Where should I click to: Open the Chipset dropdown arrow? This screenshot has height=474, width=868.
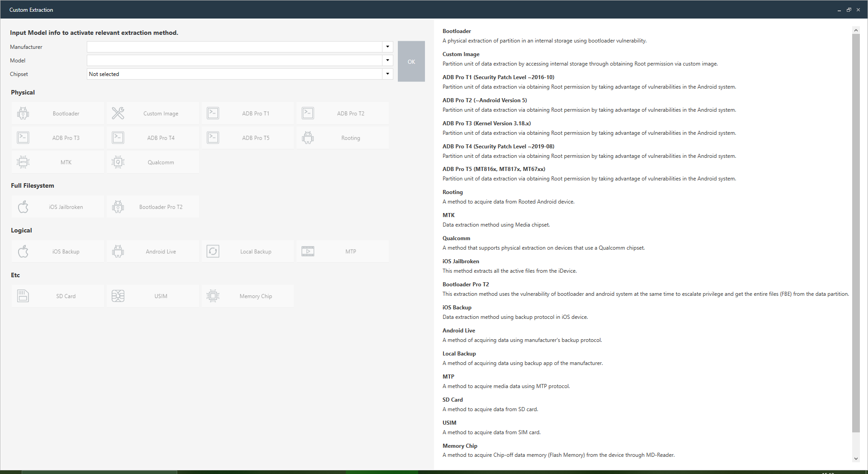[387, 74]
